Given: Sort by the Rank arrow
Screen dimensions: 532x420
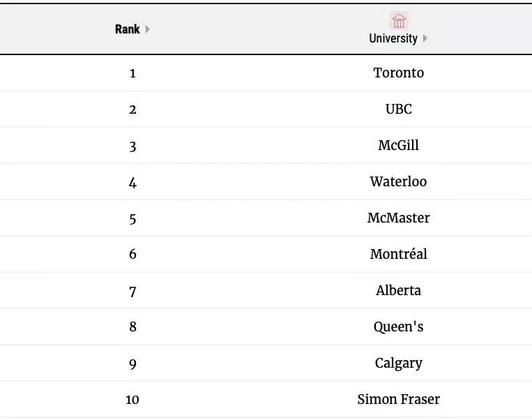Looking at the screenshot, I should click(x=148, y=29).
